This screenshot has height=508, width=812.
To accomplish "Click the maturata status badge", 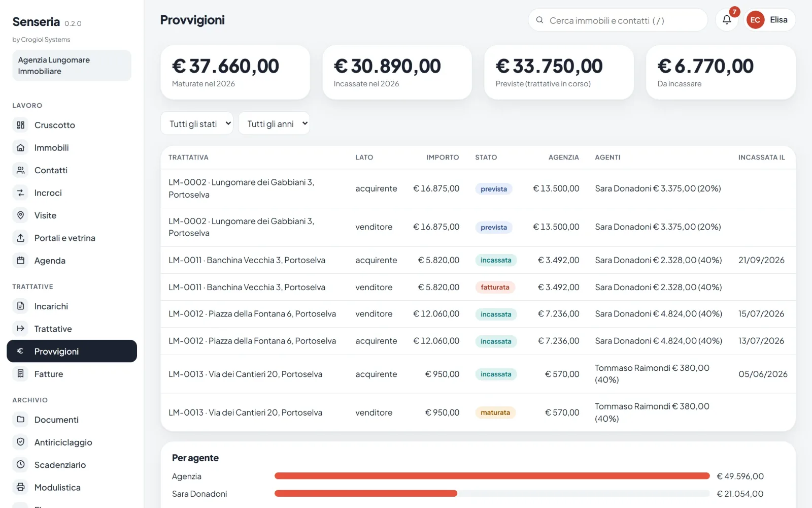I will (495, 412).
